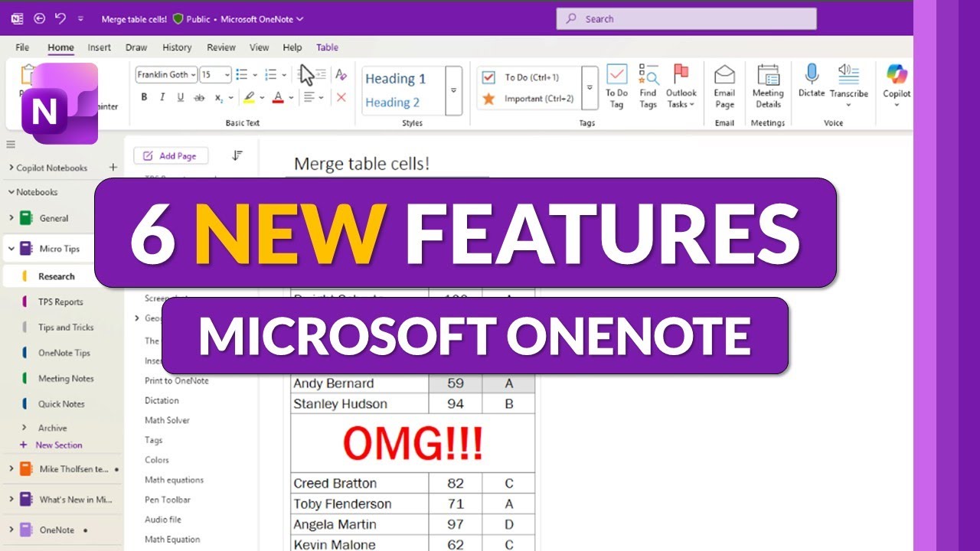Click the sort pages icon
Screen dimensions: 980x551
[237, 155]
